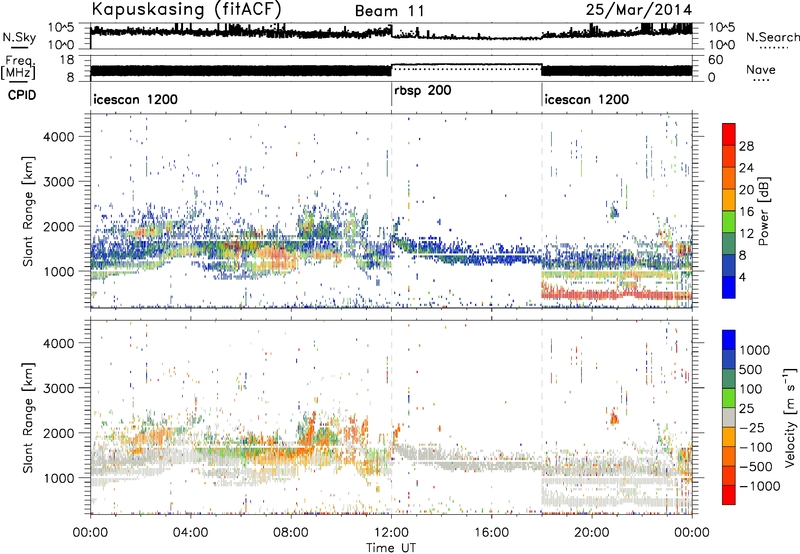
Task: Click the '12:00' time axis tick label
Action: pyautogui.click(x=391, y=533)
